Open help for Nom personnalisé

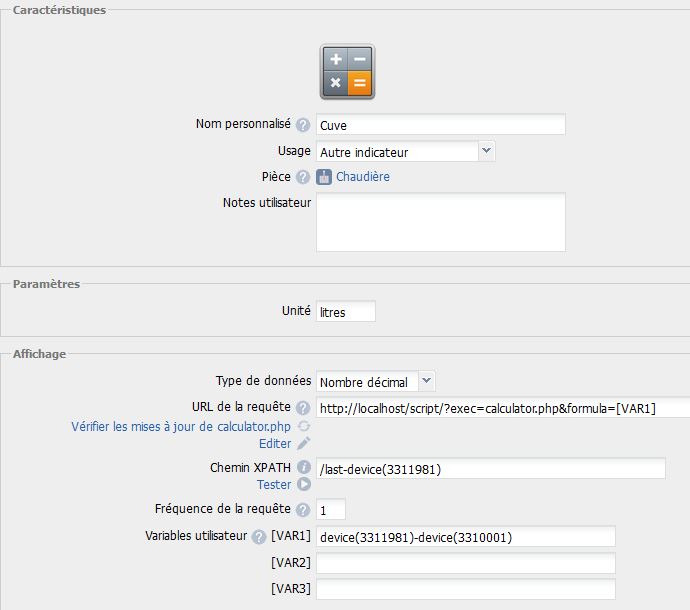(303, 125)
